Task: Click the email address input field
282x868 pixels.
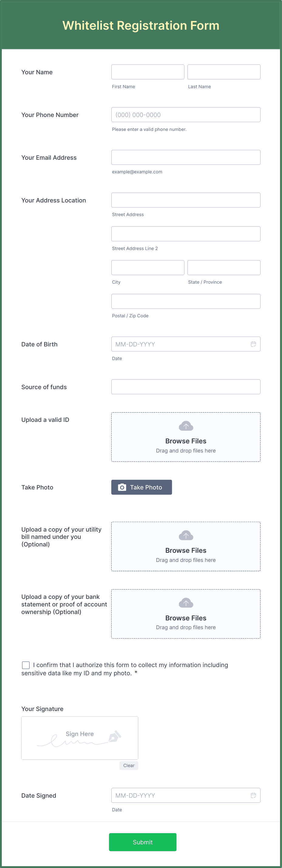Action: (186, 157)
